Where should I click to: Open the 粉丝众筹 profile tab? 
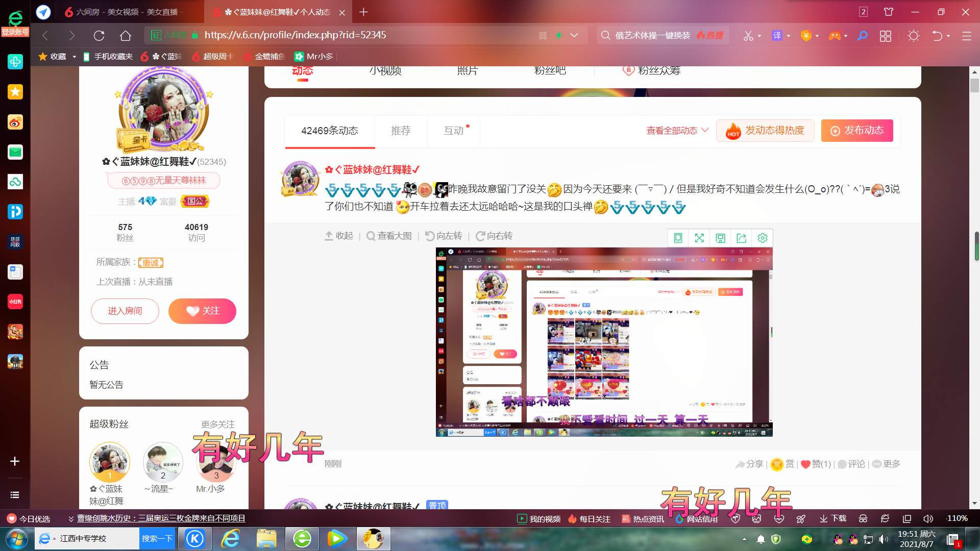coord(652,71)
